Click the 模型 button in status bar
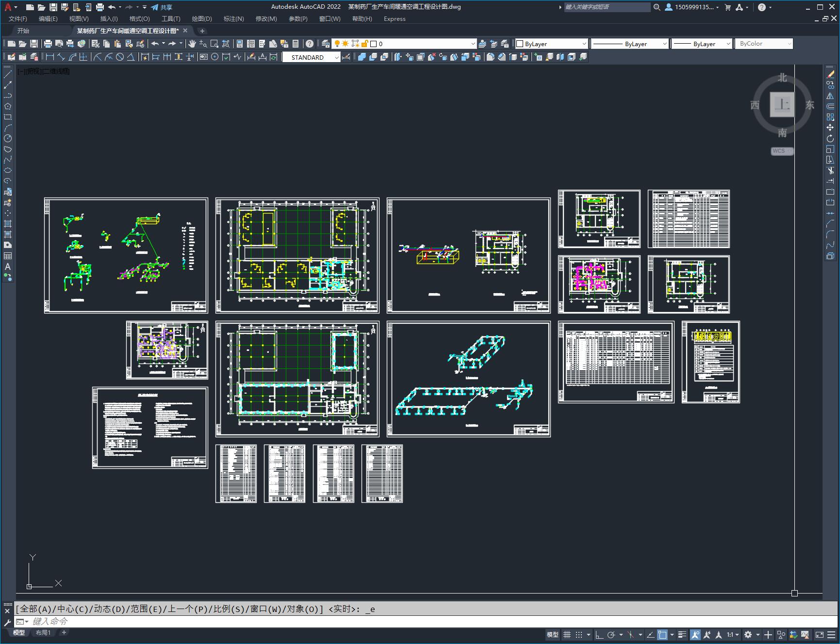The width and height of the screenshot is (840, 644). [x=553, y=634]
